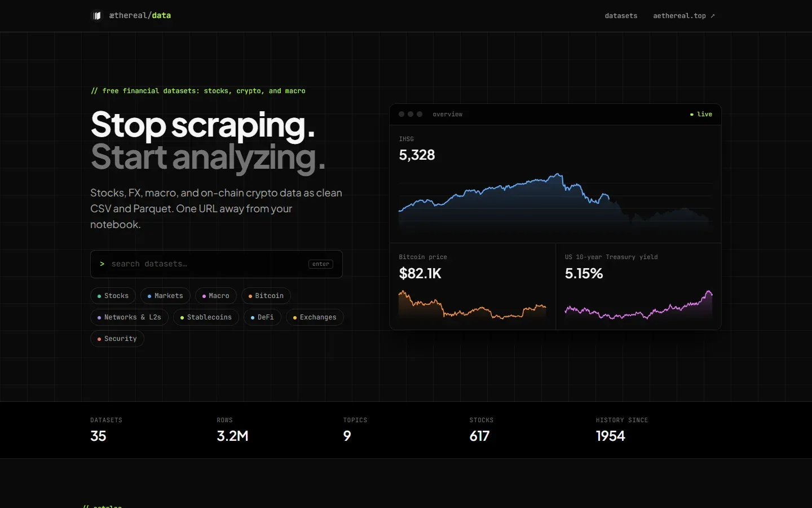Click the $82.1K Bitcoin price value
Image resolution: width=812 pixels, height=508 pixels.
(420, 274)
